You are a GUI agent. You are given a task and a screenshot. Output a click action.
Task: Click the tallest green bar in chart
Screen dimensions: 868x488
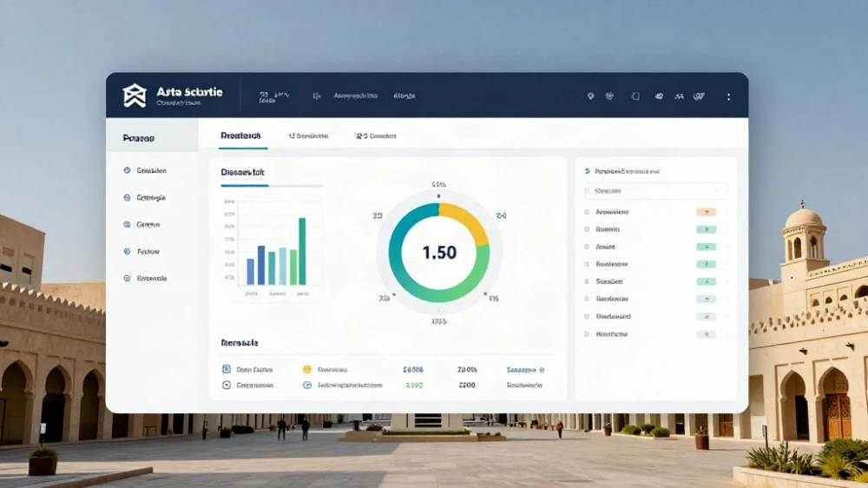[302, 252]
